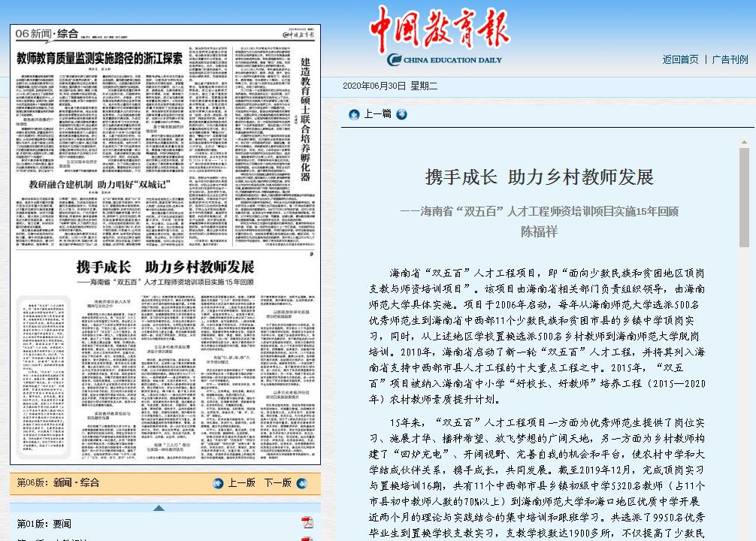Open 第01版：要闻 in the page list

point(44,524)
